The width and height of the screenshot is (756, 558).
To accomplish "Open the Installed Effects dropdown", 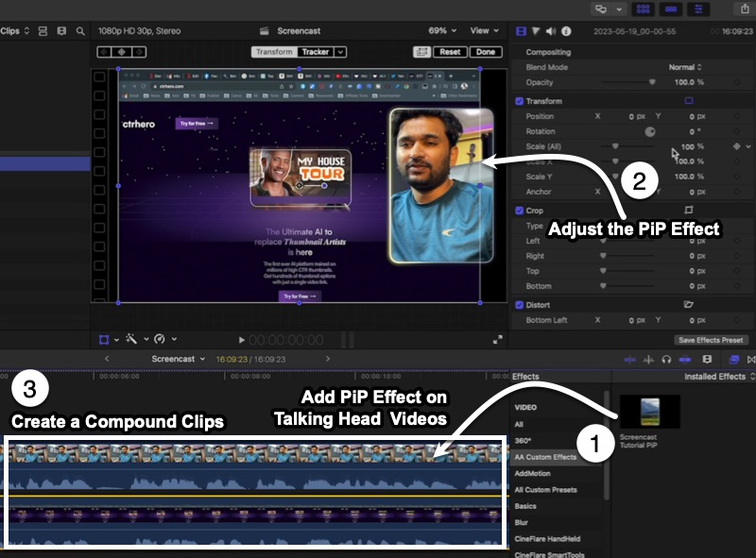I will [719, 377].
